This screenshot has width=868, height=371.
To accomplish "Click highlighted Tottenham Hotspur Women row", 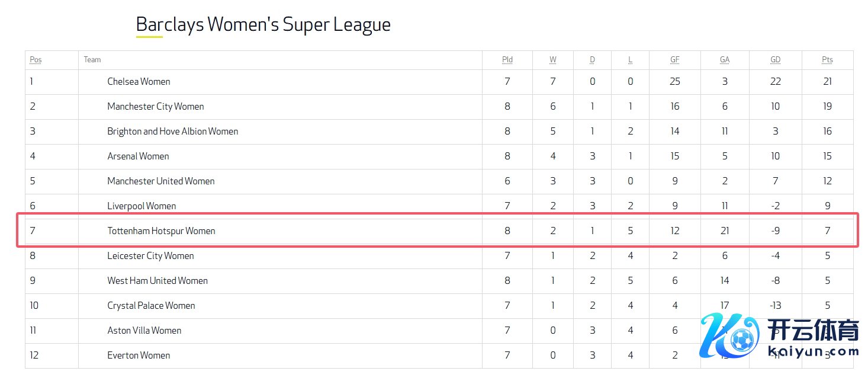I will click(x=161, y=231).
